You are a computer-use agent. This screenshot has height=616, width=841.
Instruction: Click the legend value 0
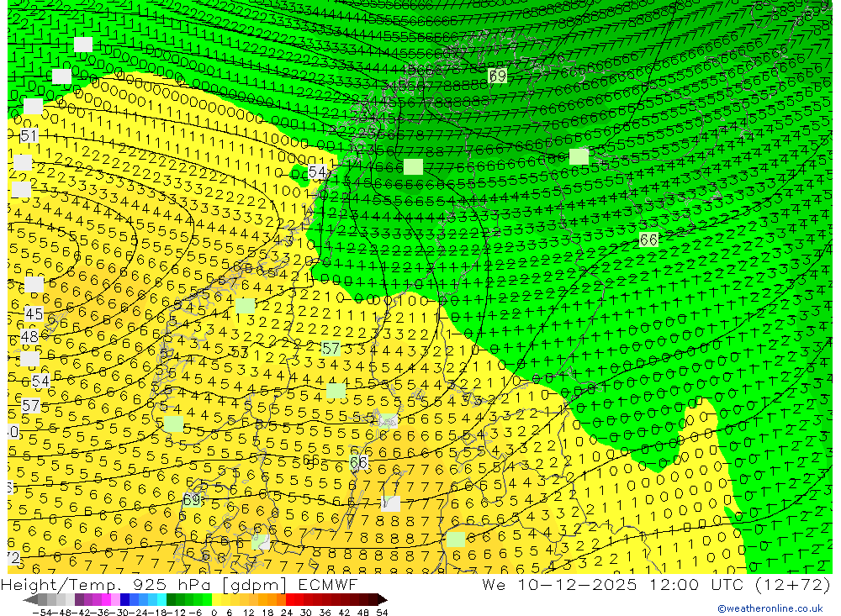click(x=214, y=613)
